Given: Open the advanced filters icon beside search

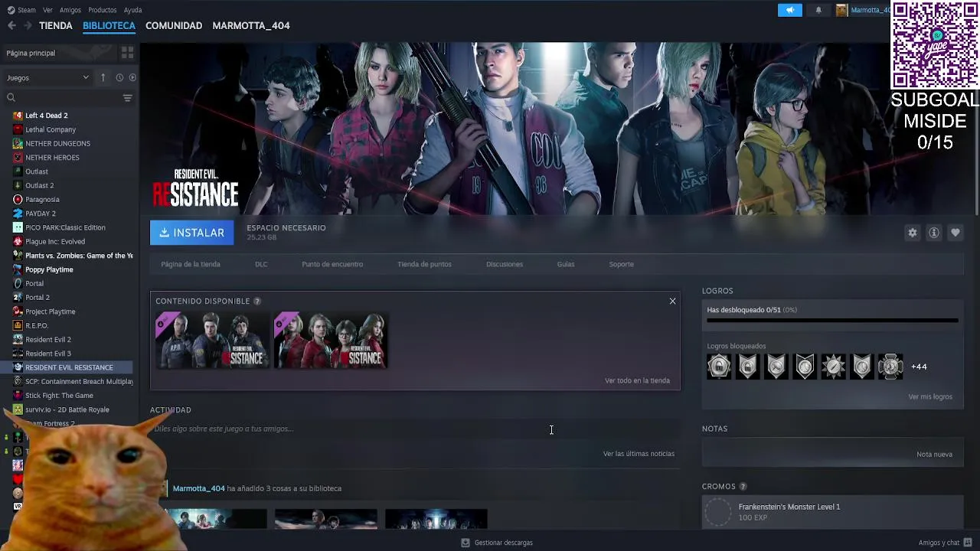Looking at the screenshot, I should click(x=127, y=98).
